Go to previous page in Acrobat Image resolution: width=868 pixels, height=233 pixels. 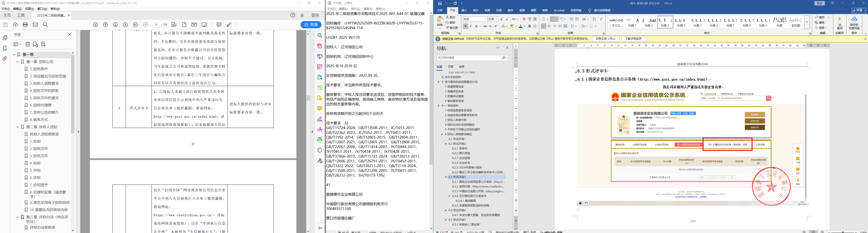click(x=105, y=24)
